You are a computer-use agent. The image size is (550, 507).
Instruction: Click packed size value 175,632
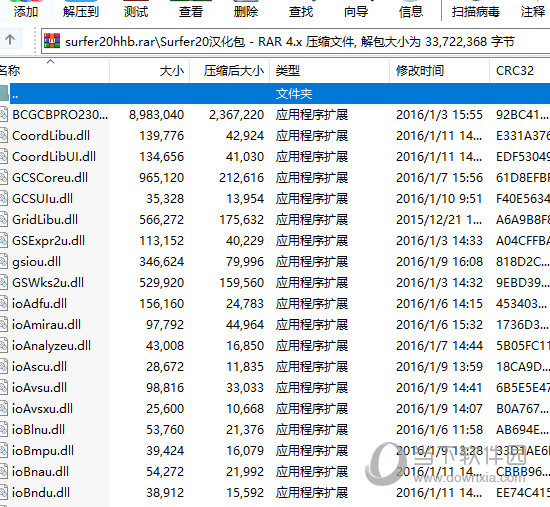pos(242,220)
